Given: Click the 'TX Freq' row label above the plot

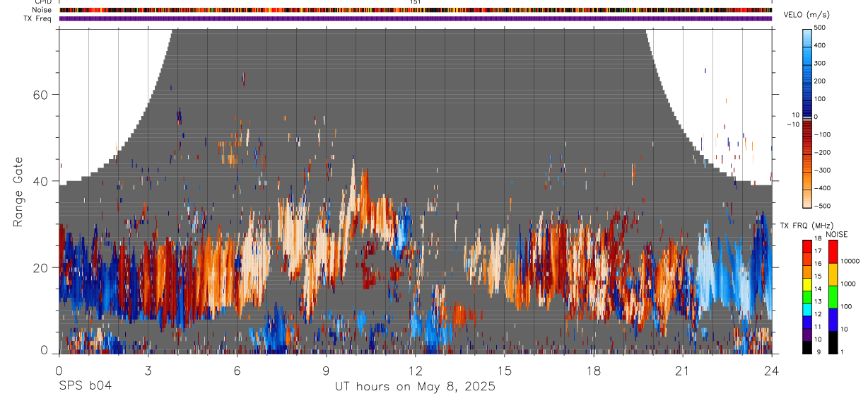Looking at the screenshot, I should point(39,18).
